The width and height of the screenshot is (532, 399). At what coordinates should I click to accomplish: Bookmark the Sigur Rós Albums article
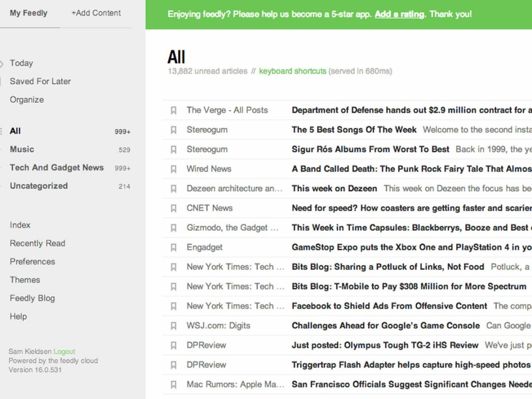tap(173, 150)
